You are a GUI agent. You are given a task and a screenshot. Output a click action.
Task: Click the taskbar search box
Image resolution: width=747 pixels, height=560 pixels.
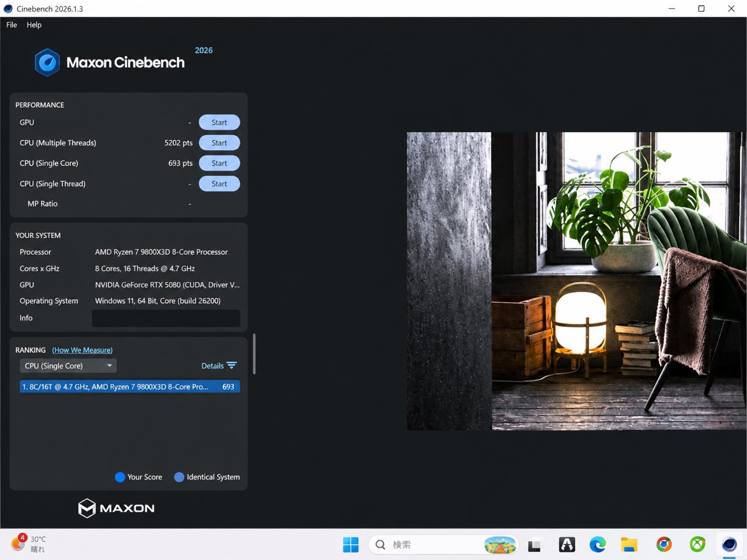tap(443, 545)
